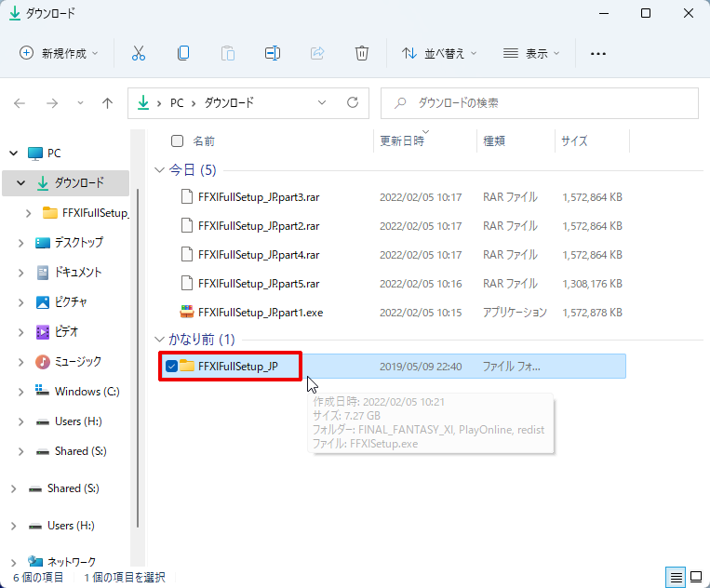Click the Delete trash can icon
The height and width of the screenshot is (588, 710).
[361, 53]
